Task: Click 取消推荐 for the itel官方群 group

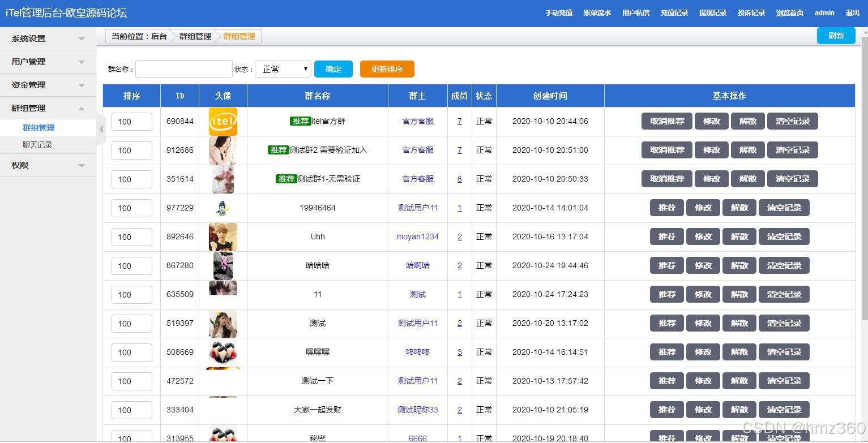Action: point(666,121)
